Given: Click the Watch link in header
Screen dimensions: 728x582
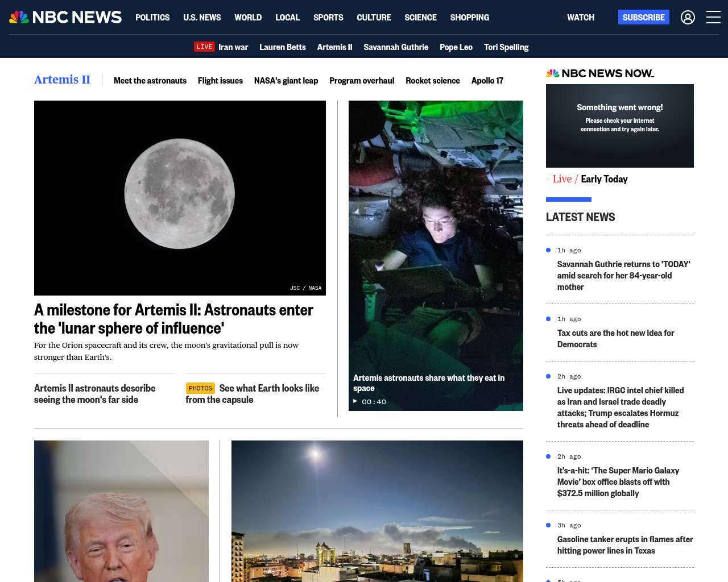Looking at the screenshot, I should click(581, 18).
